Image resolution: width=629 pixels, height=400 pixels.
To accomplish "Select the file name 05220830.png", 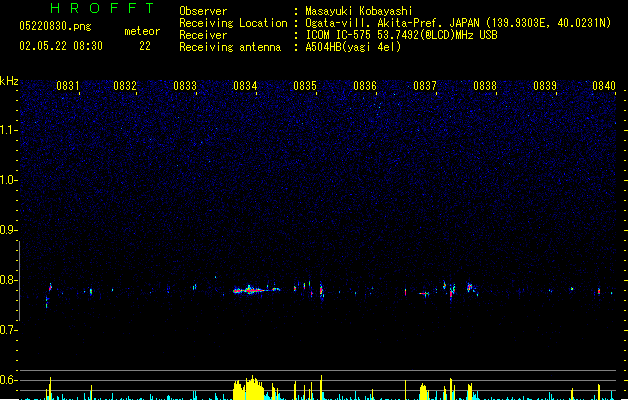I will tap(55, 26).
